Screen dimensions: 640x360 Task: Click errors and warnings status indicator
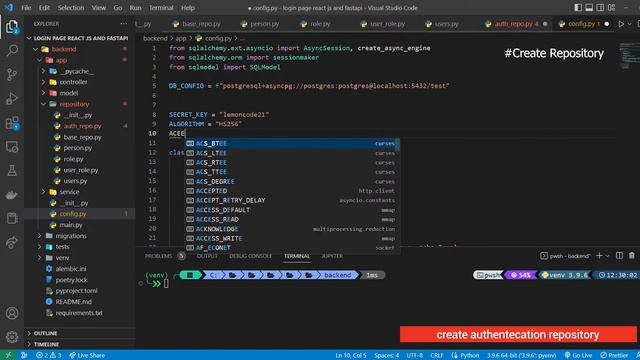(49, 355)
